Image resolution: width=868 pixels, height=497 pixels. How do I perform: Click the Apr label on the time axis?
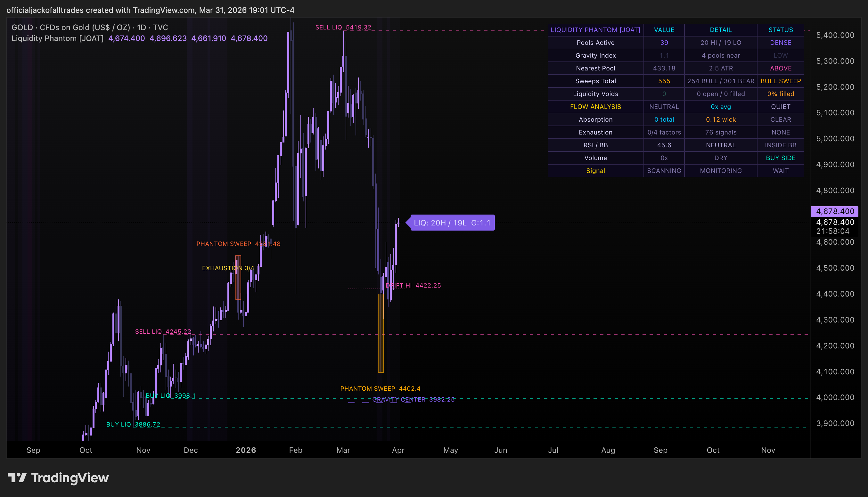coord(398,450)
